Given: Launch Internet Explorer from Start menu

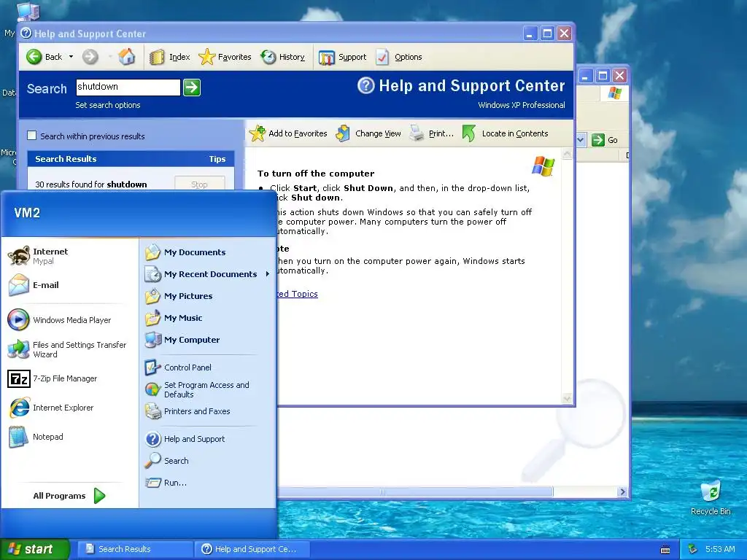Looking at the screenshot, I should tap(69, 408).
